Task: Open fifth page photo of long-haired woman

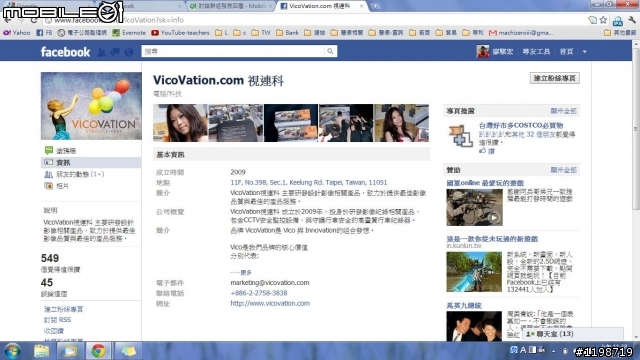Action: [x=401, y=123]
